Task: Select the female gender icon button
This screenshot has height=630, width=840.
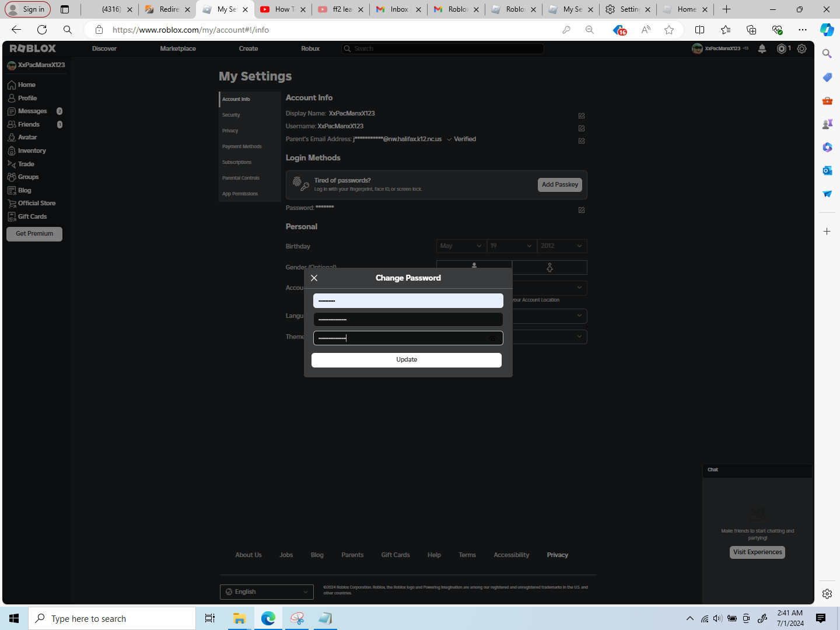Action: (x=549, y=267)
